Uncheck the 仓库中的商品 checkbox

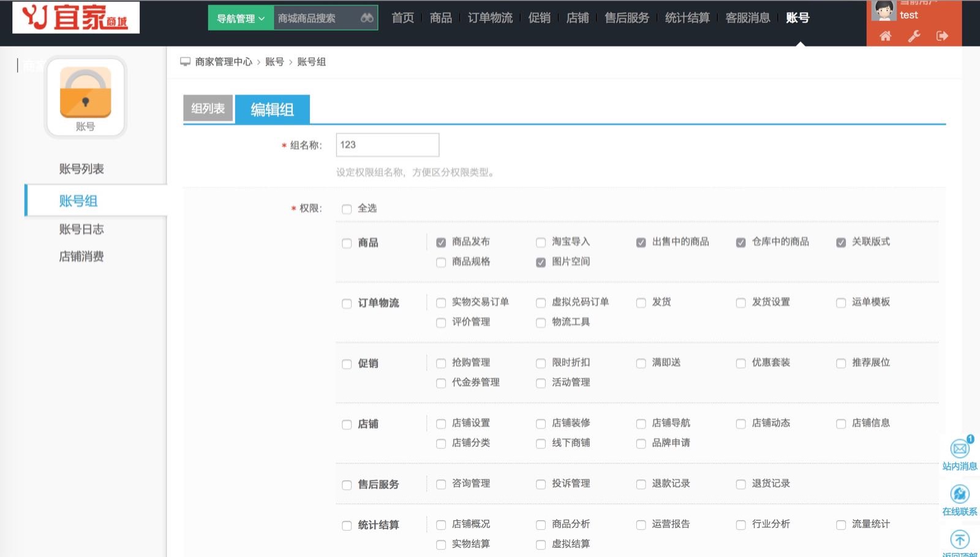click(741, 243)
